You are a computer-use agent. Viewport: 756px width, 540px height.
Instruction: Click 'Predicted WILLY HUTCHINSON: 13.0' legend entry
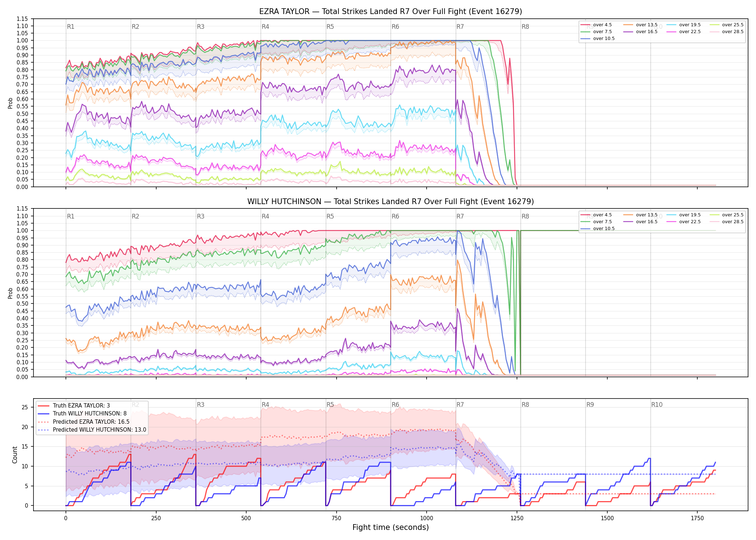pos(92,430)
